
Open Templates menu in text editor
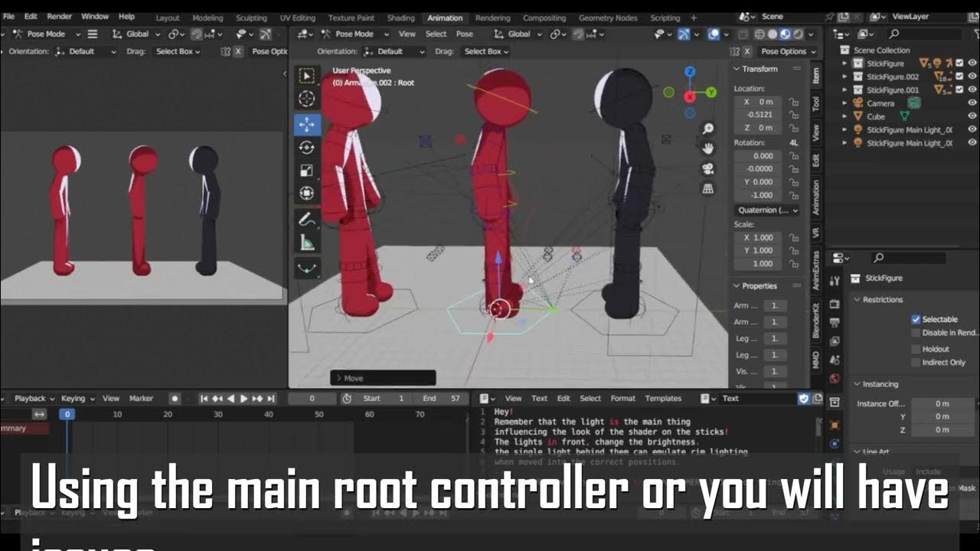tap(663, 398)
